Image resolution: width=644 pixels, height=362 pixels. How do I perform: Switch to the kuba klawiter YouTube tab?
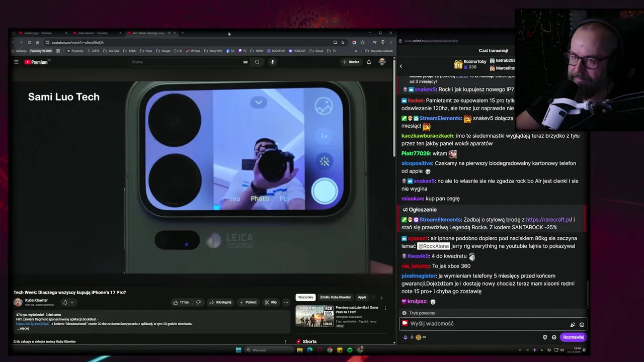coord(96,33)
